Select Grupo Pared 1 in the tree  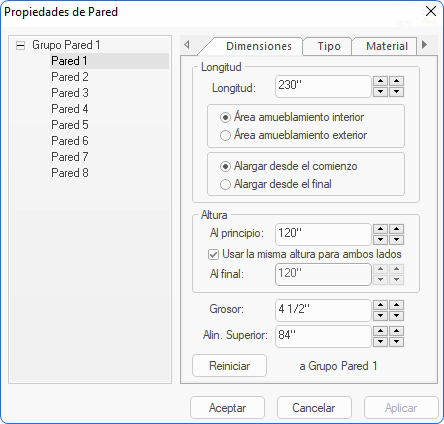66,45
